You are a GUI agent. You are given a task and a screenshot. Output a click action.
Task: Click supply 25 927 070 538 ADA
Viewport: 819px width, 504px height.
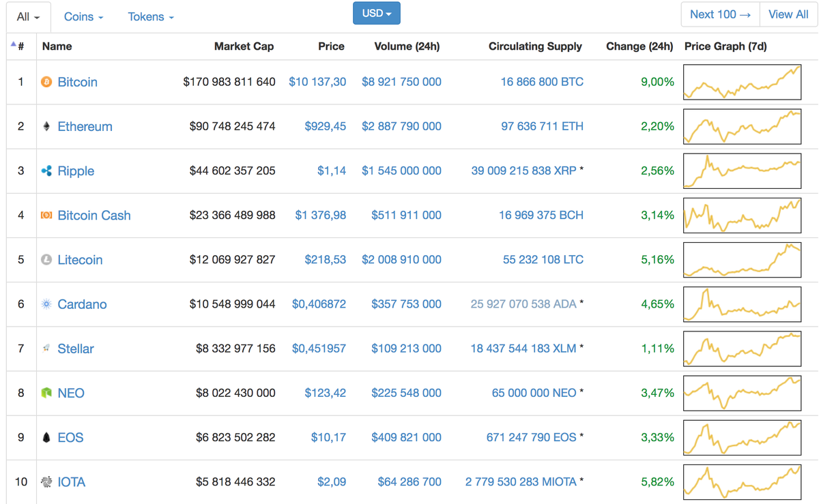[523, 304]
